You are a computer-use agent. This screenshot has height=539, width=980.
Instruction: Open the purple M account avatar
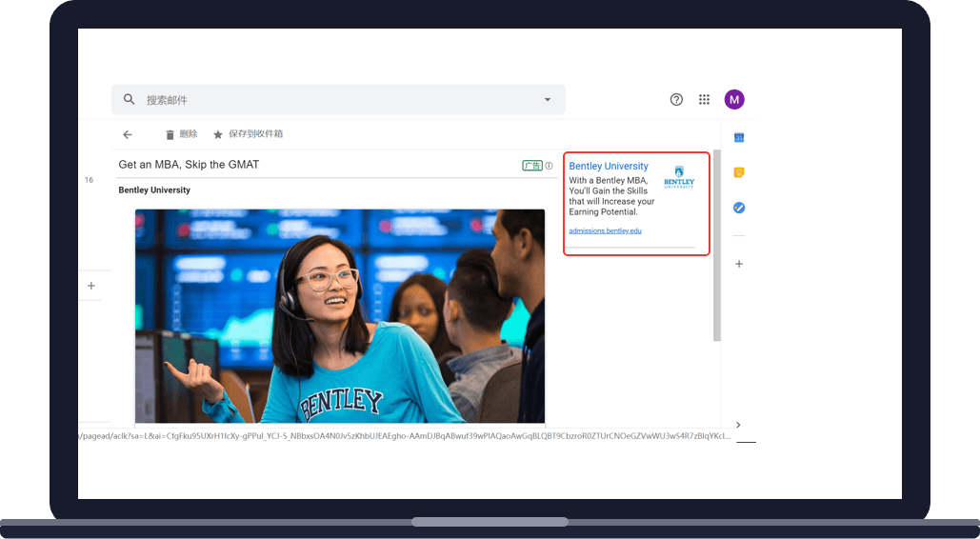click(734, 99)
